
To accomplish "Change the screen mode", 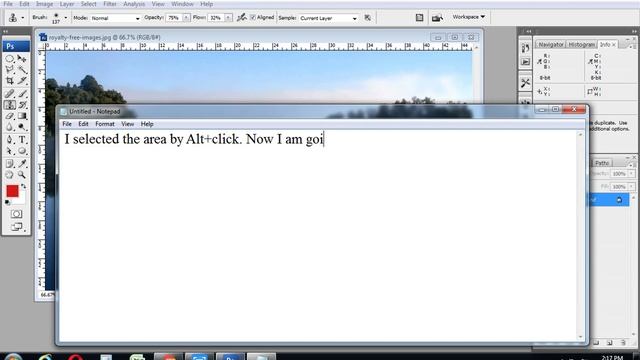I will [16, 227].
